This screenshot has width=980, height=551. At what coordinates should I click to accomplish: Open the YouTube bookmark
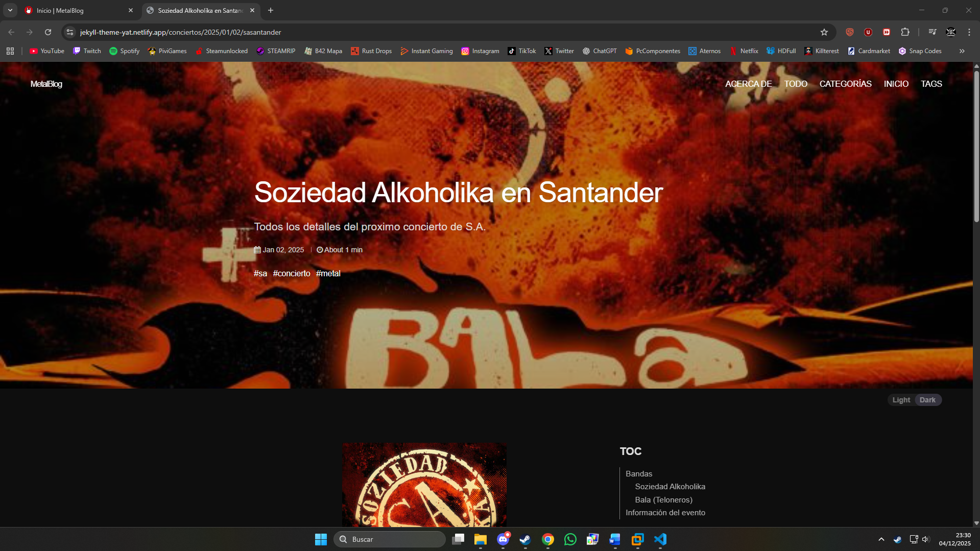pos(47,51)
